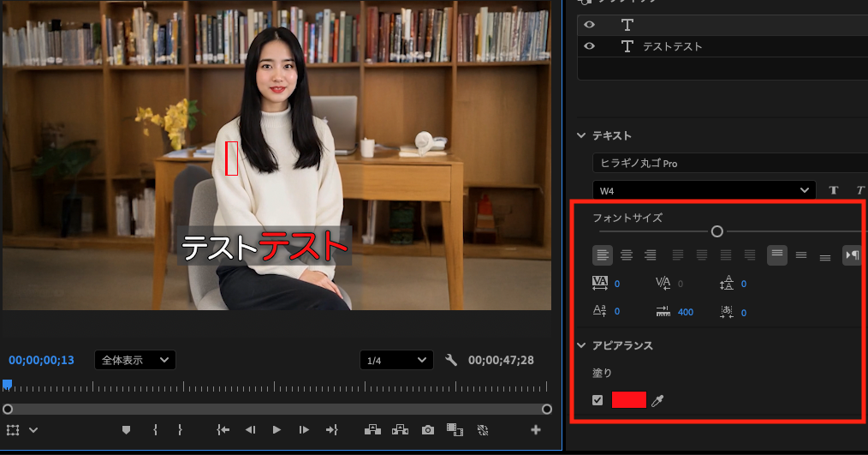The image size is (868, 455).
Task: Click the Mark In bracket icon
Action: pyautogui.click(x=155, y=430)
